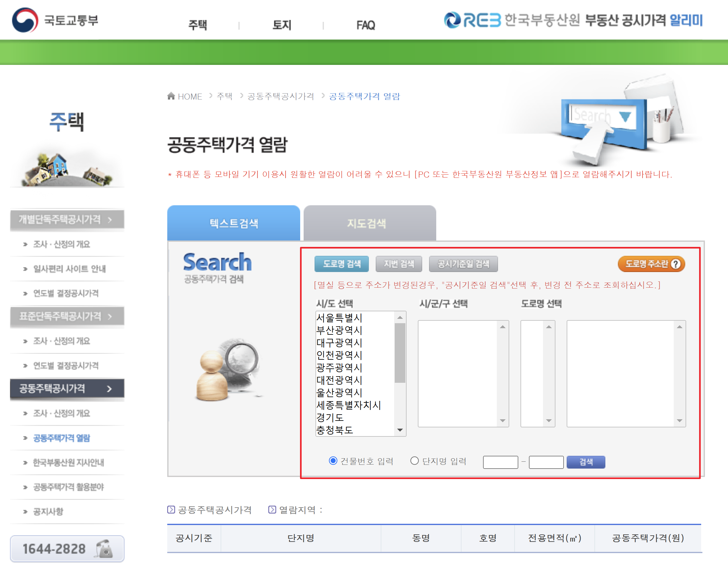Collapse the 공동주택공시가격 sidebar section
This screenshot has width=728, height=579.
[x=67, y=389]
